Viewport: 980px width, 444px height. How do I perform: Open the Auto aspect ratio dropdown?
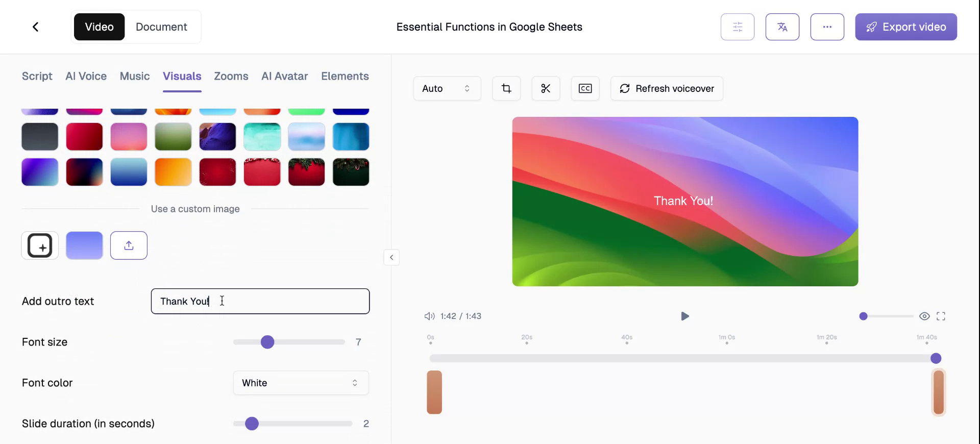[447, 89]
